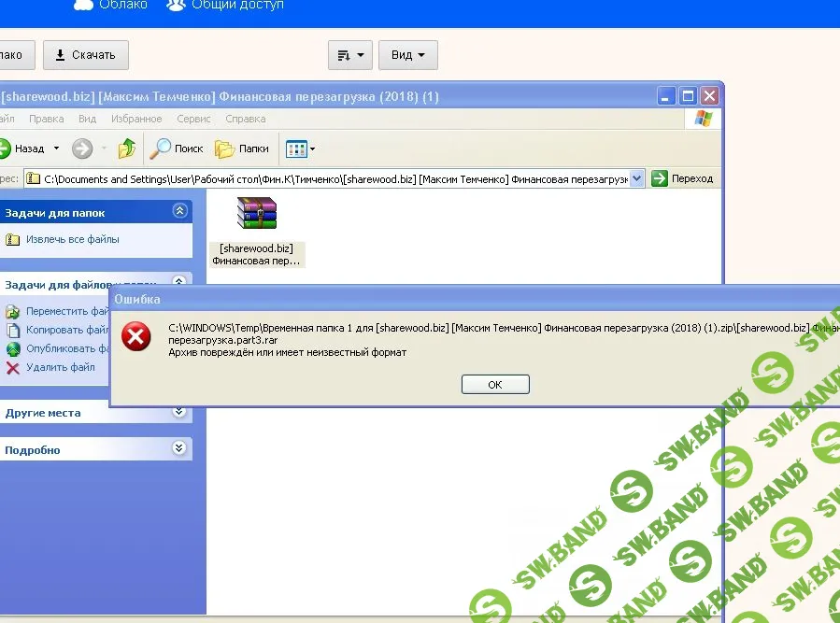The image size is (840, 623).
Task: Open the Вид dropdown in cloud toolbar
Action: (x=408, y=55)
